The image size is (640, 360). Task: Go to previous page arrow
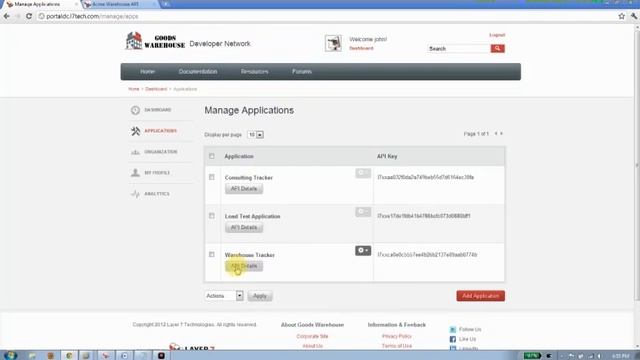496,134
